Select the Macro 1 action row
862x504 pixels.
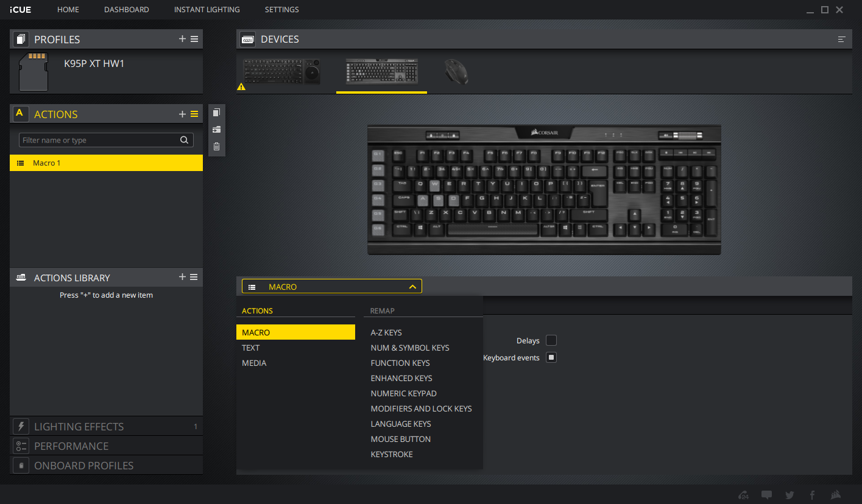click(x=107, y=163)
